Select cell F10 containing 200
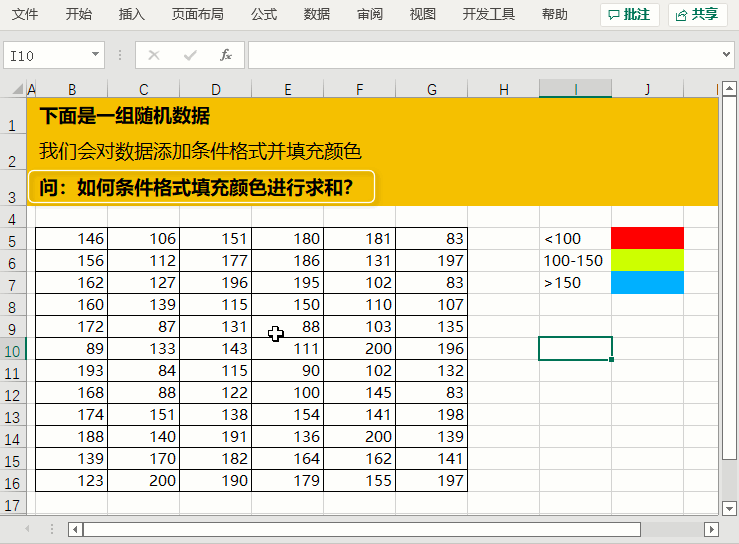 click(x=360, y=348)
